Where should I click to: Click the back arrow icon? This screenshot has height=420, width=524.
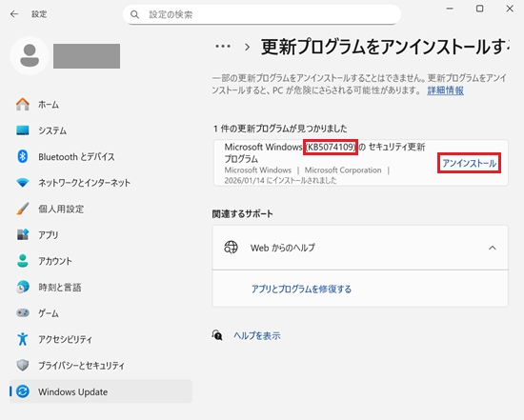(x=14, y=14)
